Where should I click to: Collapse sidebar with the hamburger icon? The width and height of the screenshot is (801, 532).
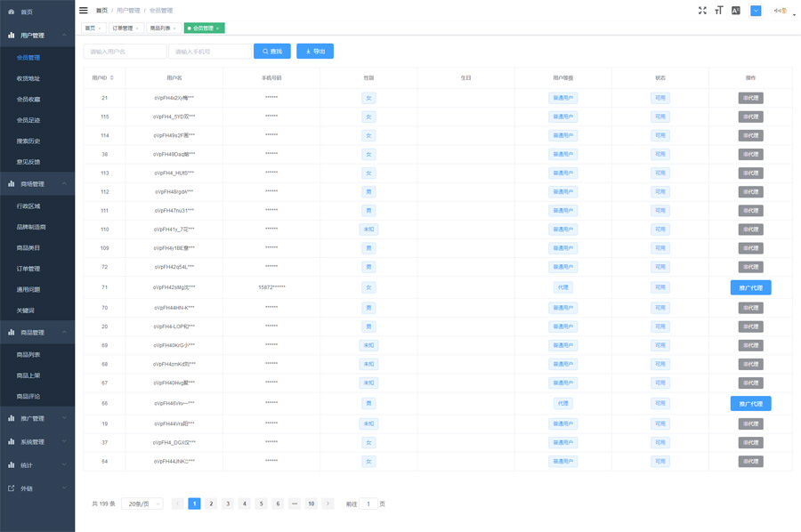pyautogui.click(x=84, y=11)
